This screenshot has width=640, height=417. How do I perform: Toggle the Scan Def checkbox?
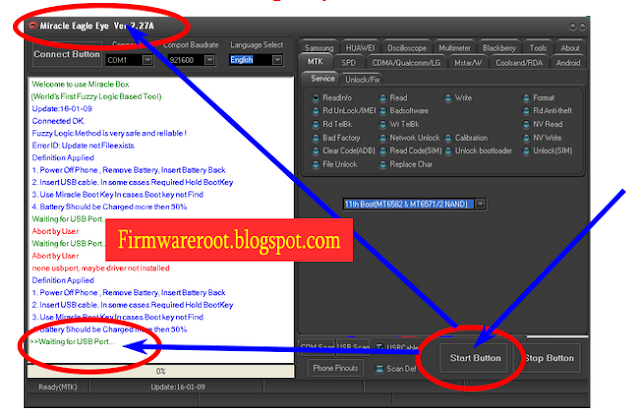point(380,369)
